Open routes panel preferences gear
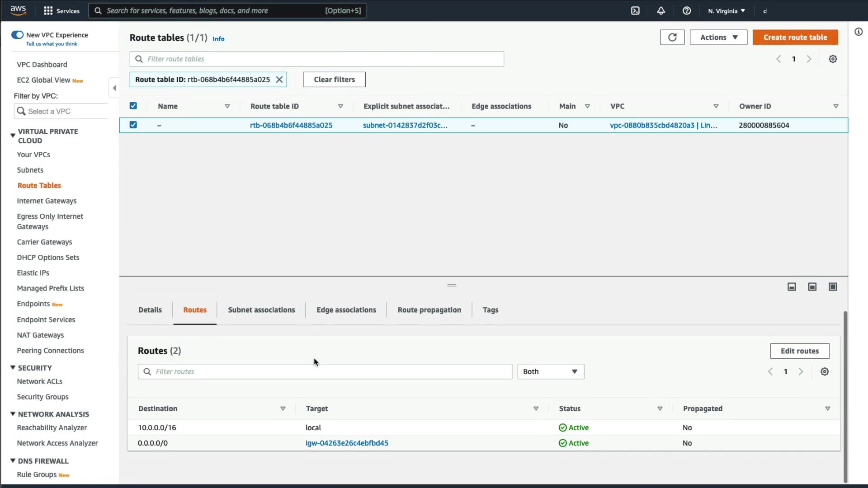The width and height of the screenshot is (868, 488). click(x=825, y=372)
